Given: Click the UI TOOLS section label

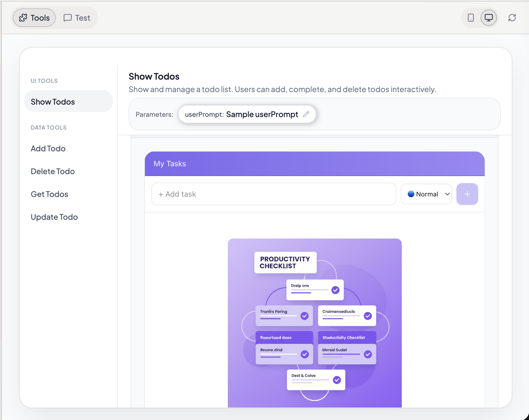Looking at the screenshot, I should click(44, 81).
